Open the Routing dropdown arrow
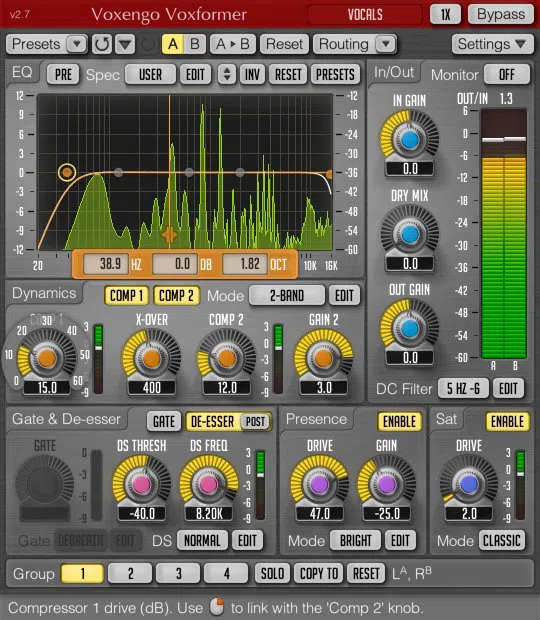 point(386,44)
